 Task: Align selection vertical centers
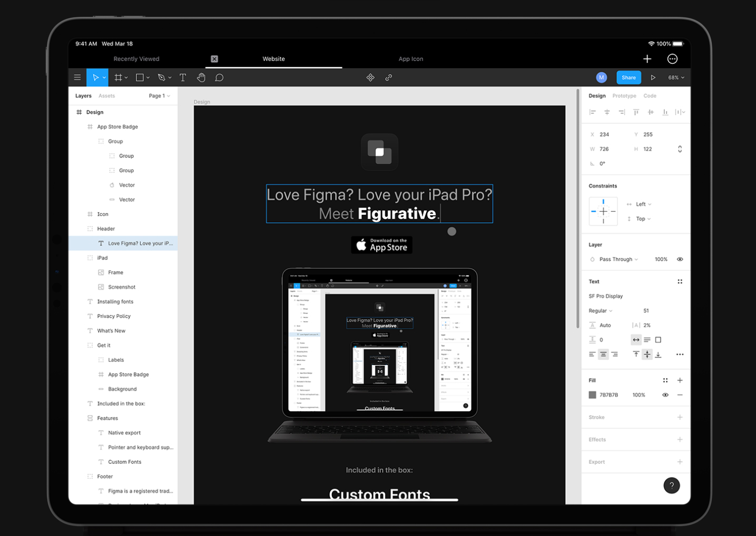[x=651, y=112]
